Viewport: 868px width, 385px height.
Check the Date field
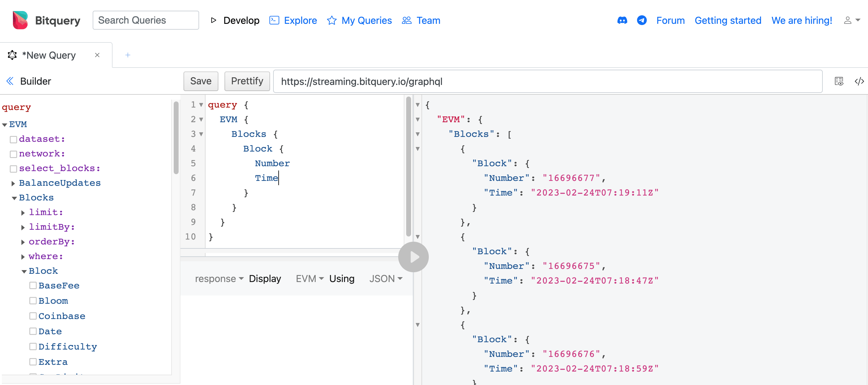33,331
